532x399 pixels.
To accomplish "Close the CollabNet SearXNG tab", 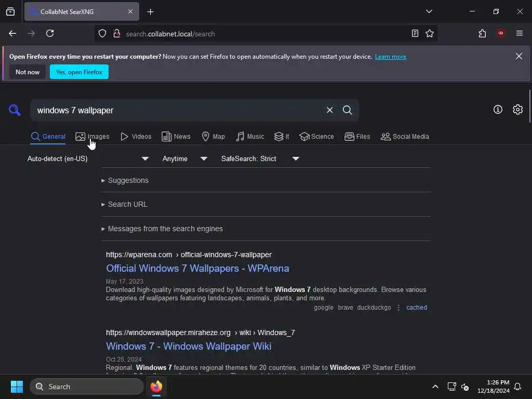I will coord(130,11).
